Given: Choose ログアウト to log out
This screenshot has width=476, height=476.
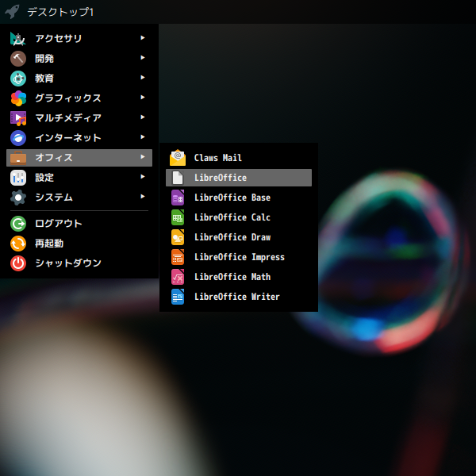Looking at the screenshot, I should pyautogui.click(x=79, y=224).
